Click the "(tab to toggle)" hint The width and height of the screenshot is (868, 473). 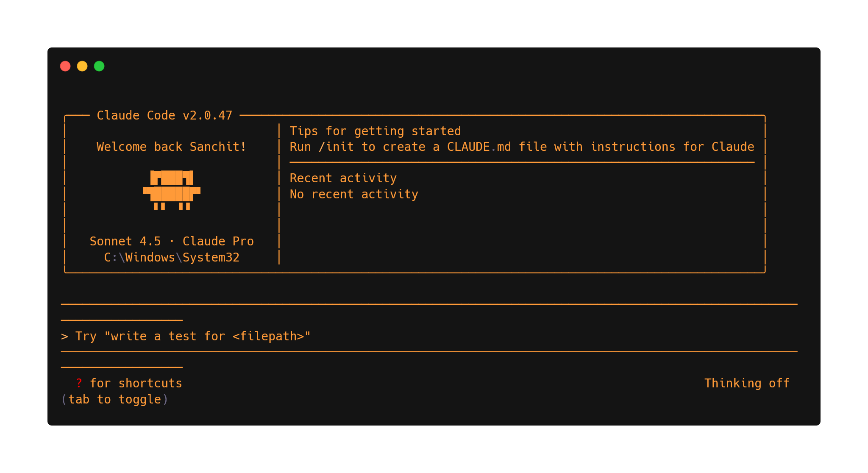coord(114,400)
